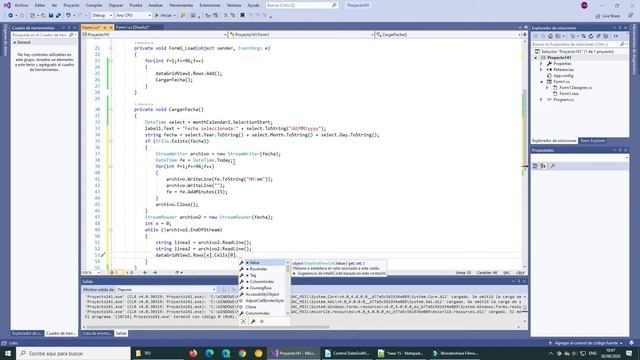Collapse the Proyecto141 project node

coord(536,58)
